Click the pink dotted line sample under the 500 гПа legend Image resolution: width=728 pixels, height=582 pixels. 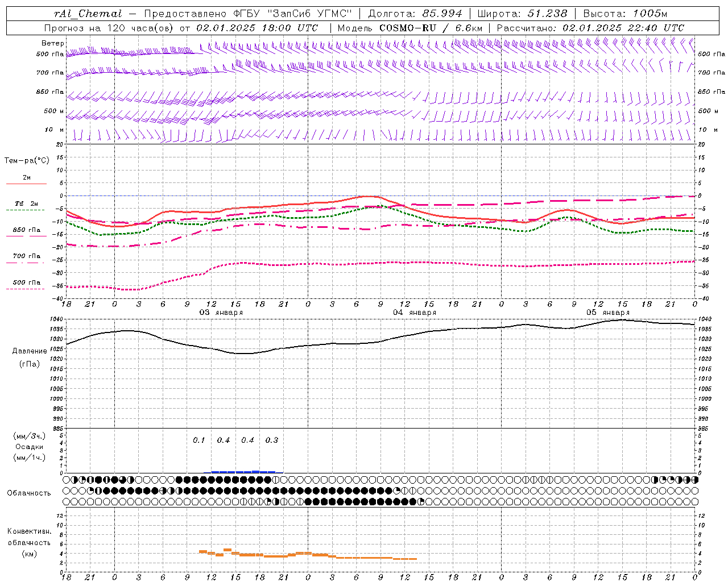pyautogui.click(x=26, y=289)
